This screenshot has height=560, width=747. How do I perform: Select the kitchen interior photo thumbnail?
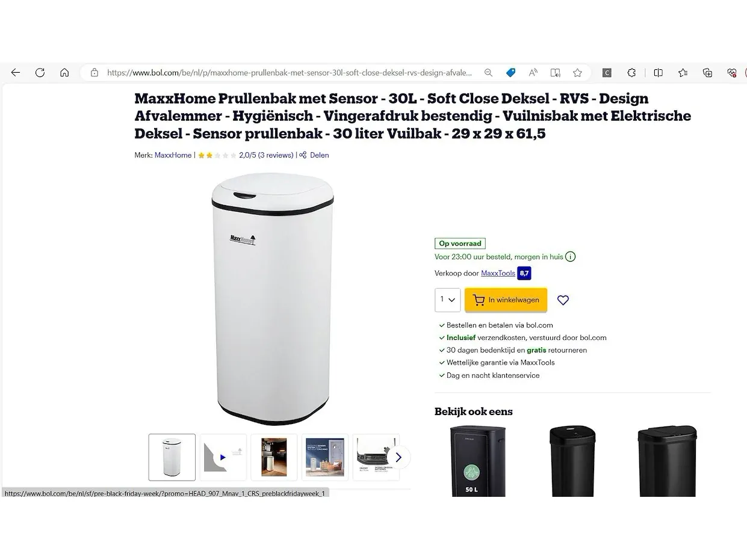coord(274,457)
